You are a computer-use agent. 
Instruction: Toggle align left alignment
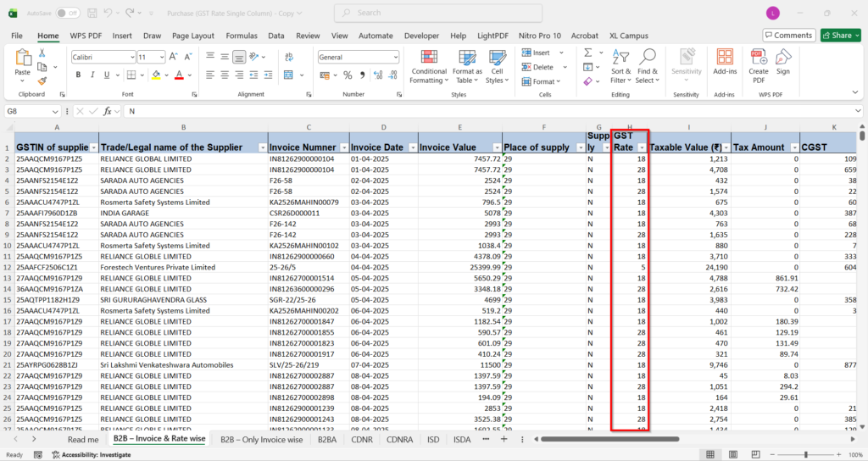[x=210, y=75]
